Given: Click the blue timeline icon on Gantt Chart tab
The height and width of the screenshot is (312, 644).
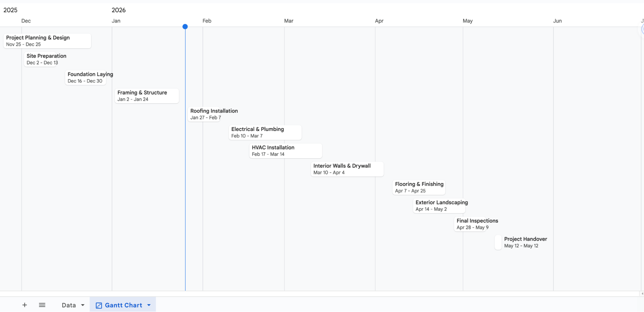Looking at the screenshot, I should 99,305.
